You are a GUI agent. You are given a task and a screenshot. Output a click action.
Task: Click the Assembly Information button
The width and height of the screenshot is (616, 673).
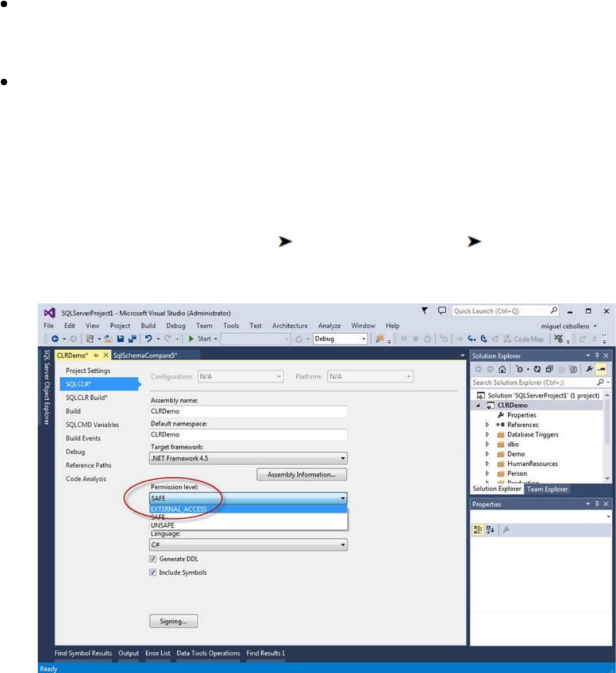click(301, 475)
